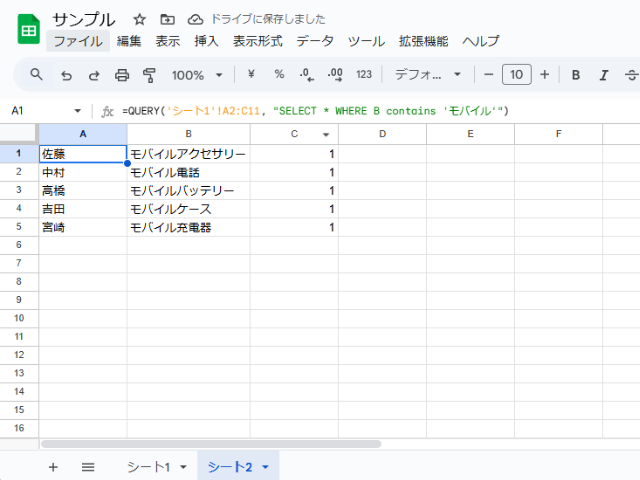Decrease decimal places
The height and width of the screenshot is (480, 640).
click(x=307, y=75)
